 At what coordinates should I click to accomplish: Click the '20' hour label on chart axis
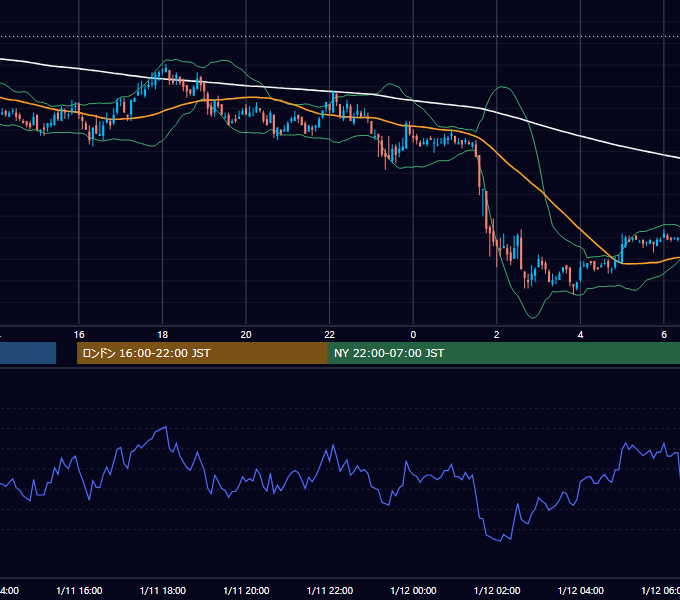point(246,335)
